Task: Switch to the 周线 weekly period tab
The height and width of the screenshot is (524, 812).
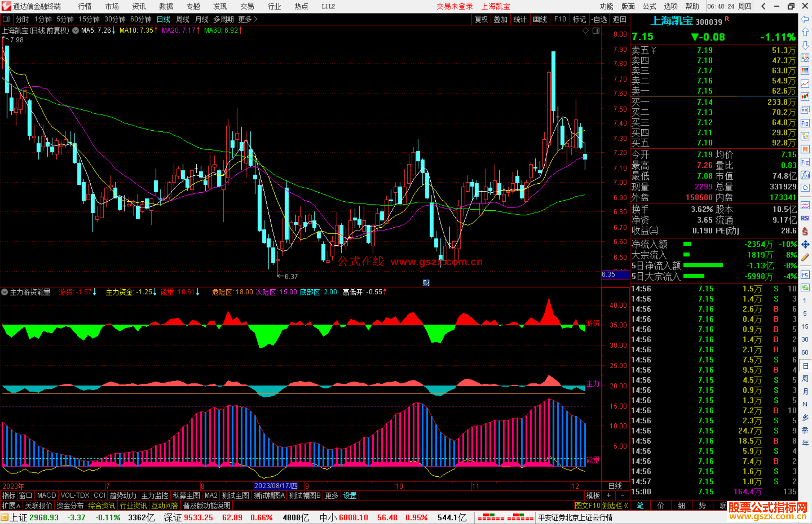Action: 183,19
